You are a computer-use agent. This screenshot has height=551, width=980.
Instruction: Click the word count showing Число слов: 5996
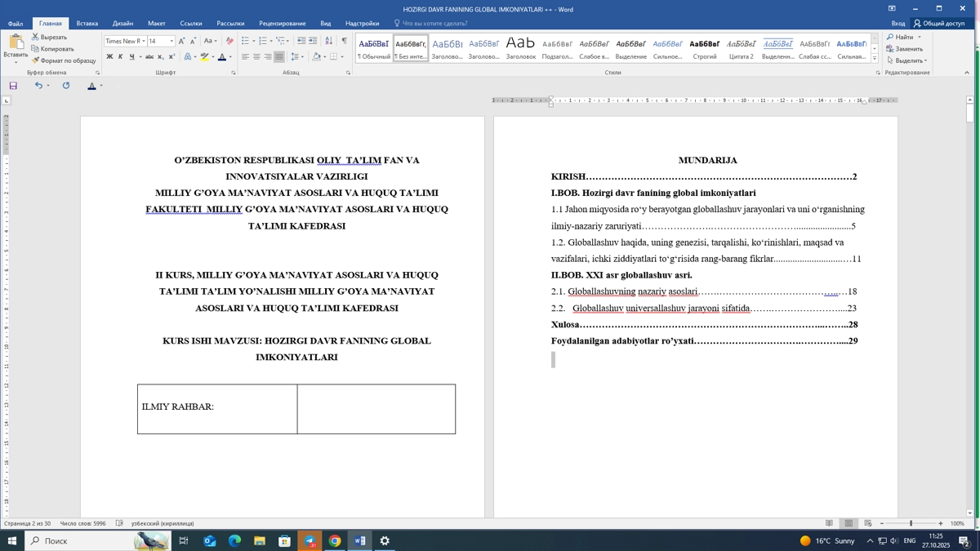pyautogui.click(x=82, y=522)
